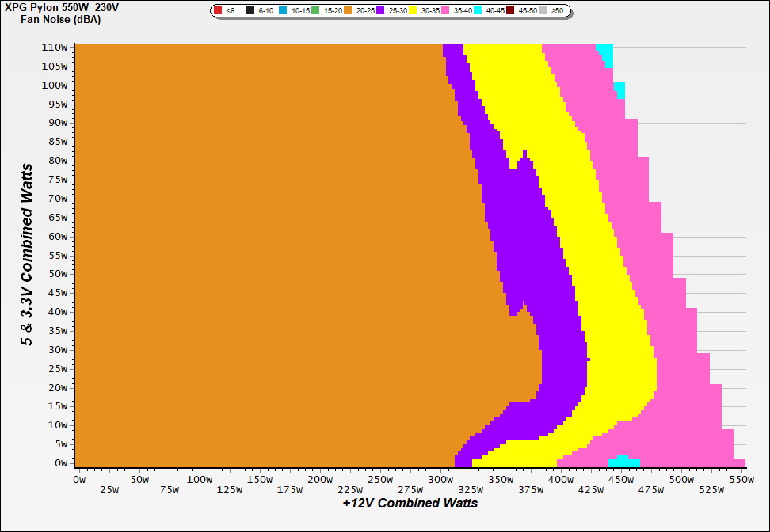Viewport: 770px width, 532px height.
Task: Click the black 6-10 legend swatch
Action: pos(250,11)
